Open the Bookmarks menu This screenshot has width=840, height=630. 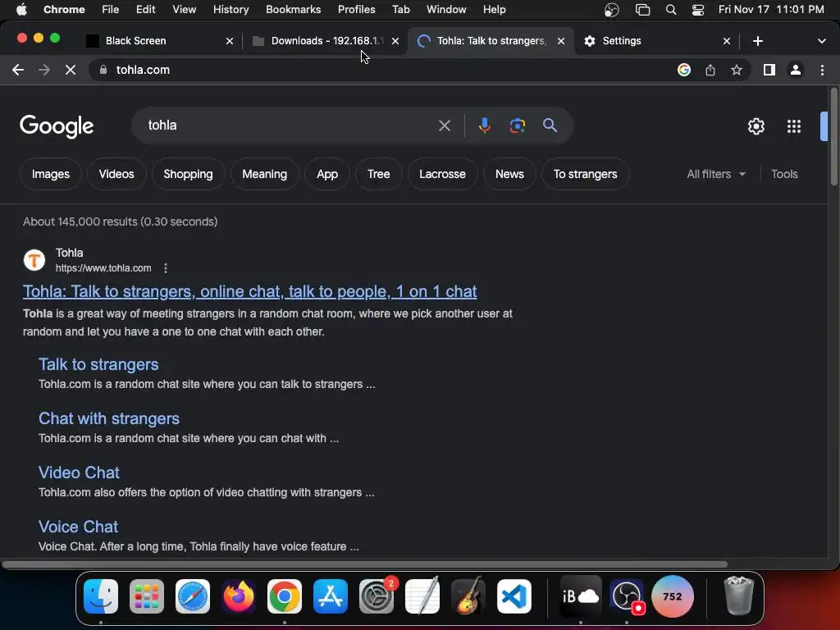click(293, 10)
